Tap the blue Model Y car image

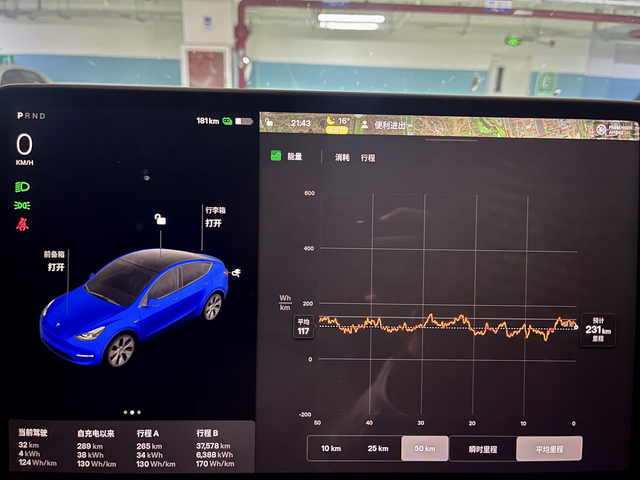click(x=133, y=307)
